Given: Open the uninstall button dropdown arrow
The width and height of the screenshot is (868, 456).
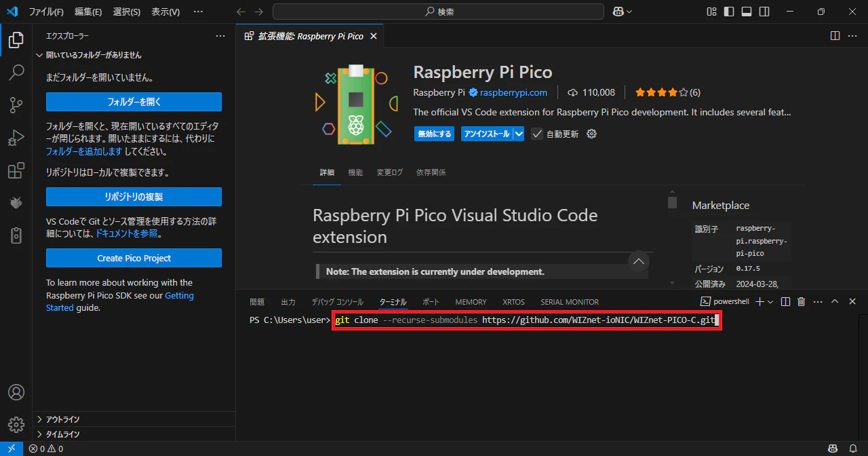Looking at the screenshot, I should (519, 134).
